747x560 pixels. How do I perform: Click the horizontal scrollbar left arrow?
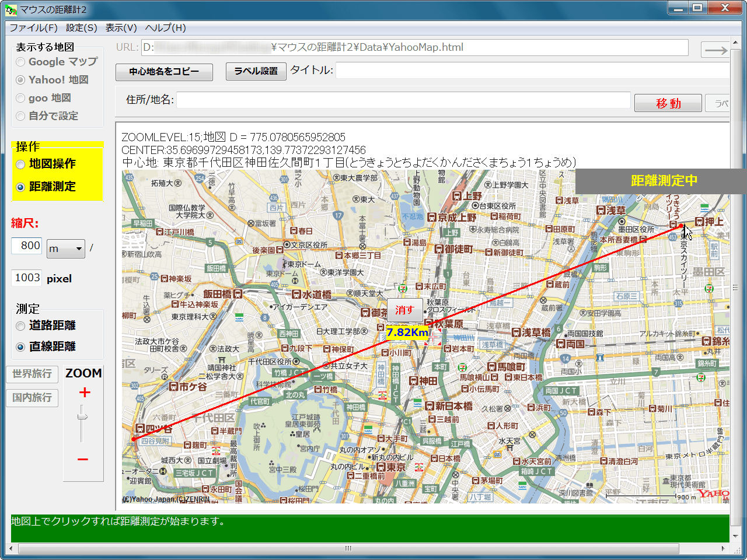coord(11,548)
